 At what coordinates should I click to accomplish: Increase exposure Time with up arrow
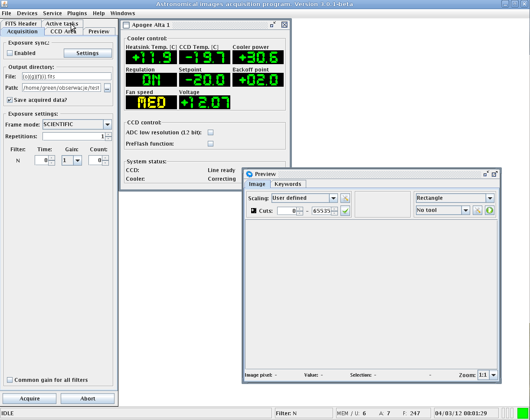pos(52,158)
